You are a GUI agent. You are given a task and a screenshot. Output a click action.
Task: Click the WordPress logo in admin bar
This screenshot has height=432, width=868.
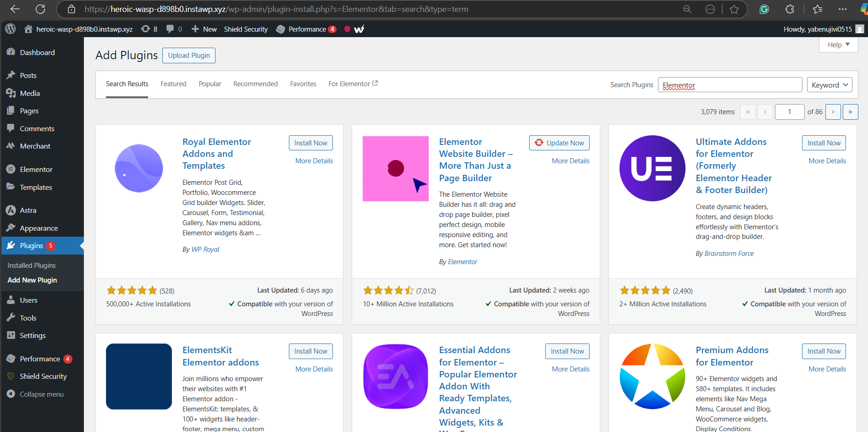[x=11, y=29]
